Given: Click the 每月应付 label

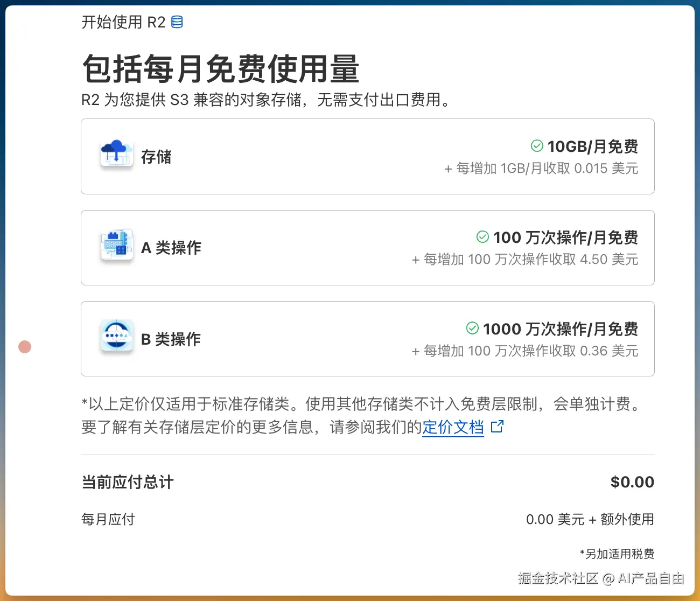Looking at the screenshot, I should click(x=108, y=519).
